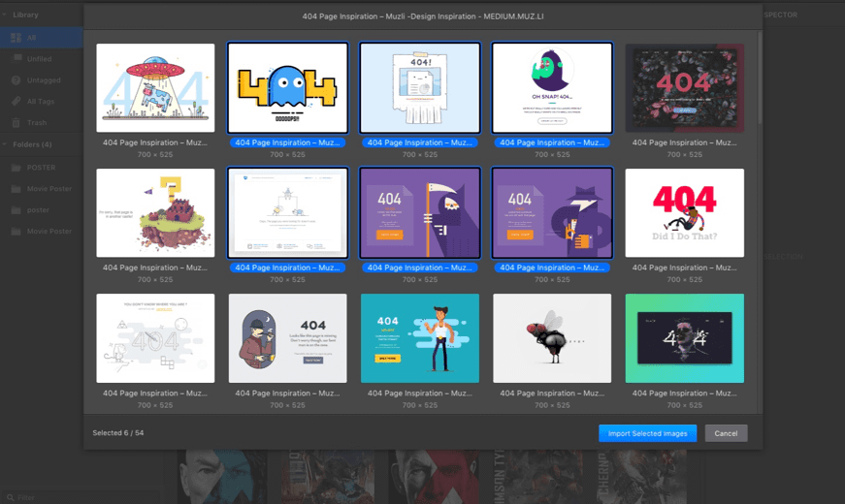Click the POSTER folder icon
This screenshot has width=845, height=504.
(16, 167)
